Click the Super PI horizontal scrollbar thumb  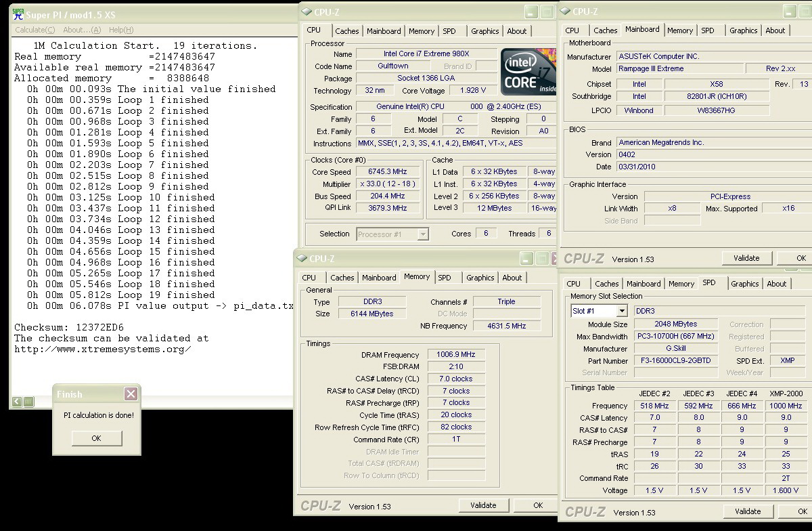click(28, 402)
